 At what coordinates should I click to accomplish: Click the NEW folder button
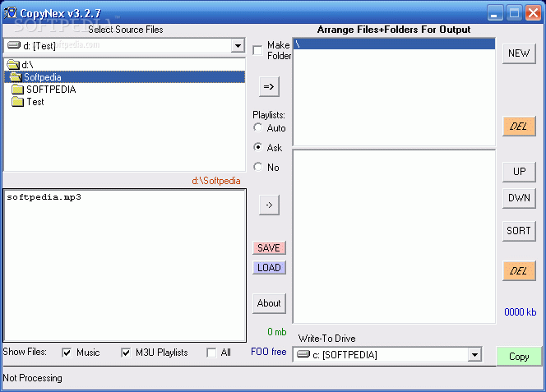pos(519,53)
